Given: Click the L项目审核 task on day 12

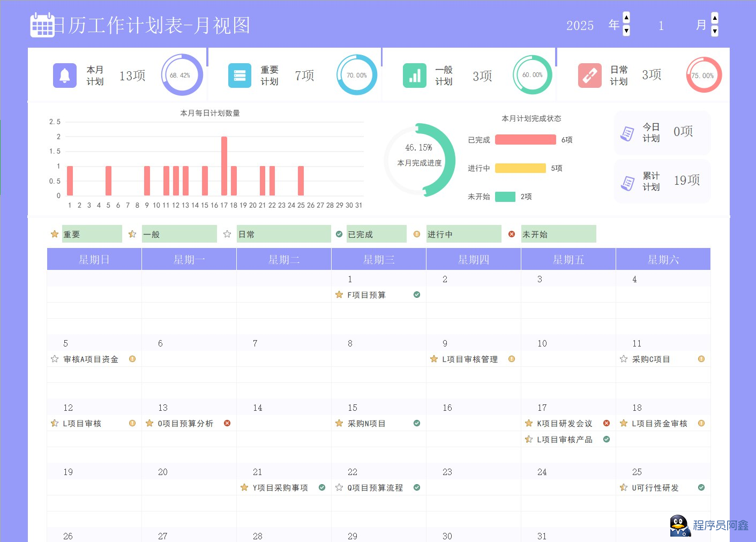Looking at the screenshot, I should coord(82,424).
